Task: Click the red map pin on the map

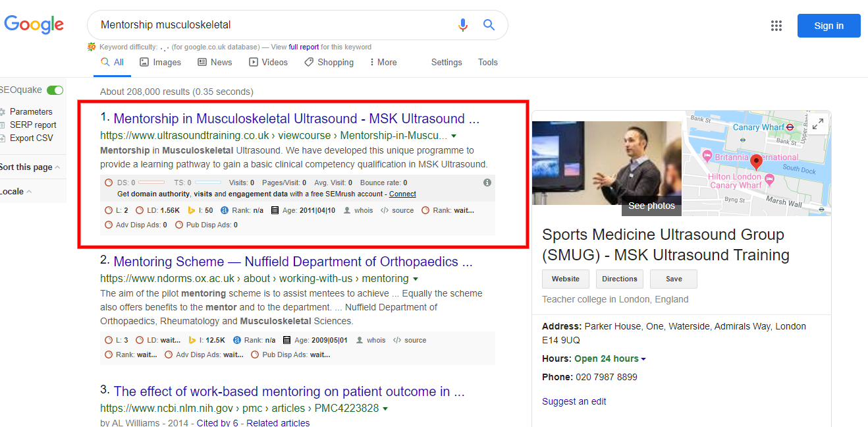Action: coord(756,161)
